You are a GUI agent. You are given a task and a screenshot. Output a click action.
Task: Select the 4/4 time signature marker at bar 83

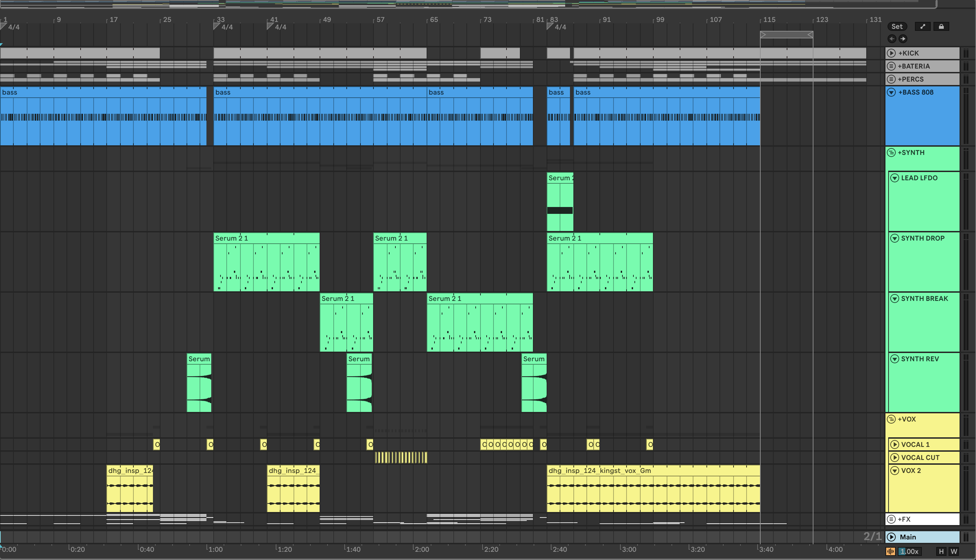pos(557,27)
